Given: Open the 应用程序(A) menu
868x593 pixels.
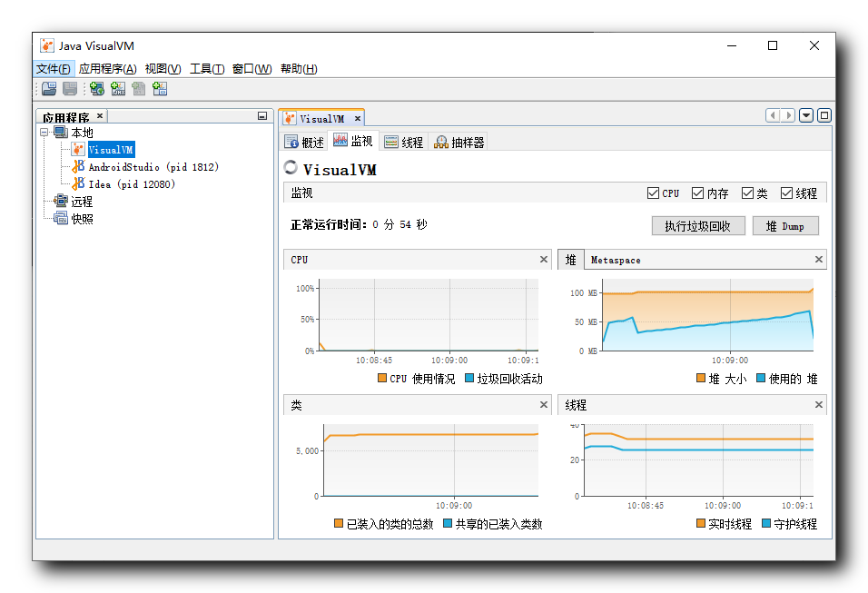Looking at the screenshot, I should pos(107,69).
